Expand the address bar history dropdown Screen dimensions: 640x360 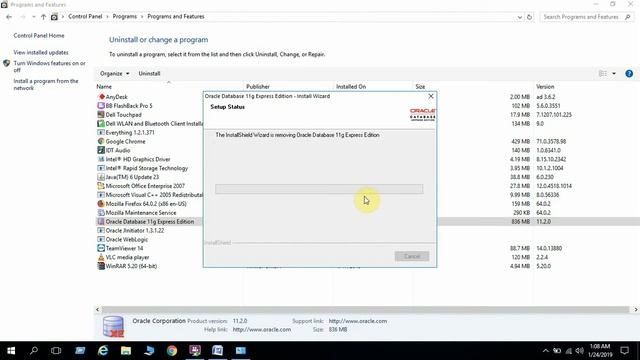[520, 17]
